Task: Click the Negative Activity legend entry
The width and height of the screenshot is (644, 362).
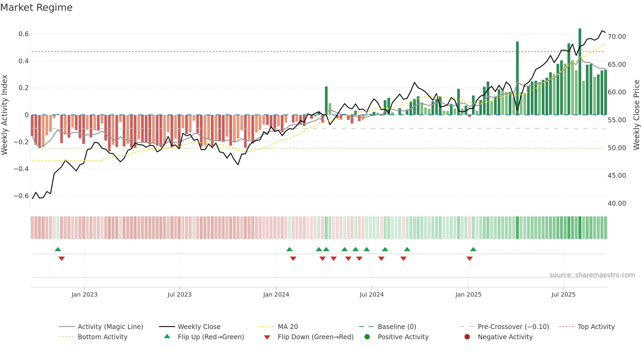Action: click(x=498, y=337)
